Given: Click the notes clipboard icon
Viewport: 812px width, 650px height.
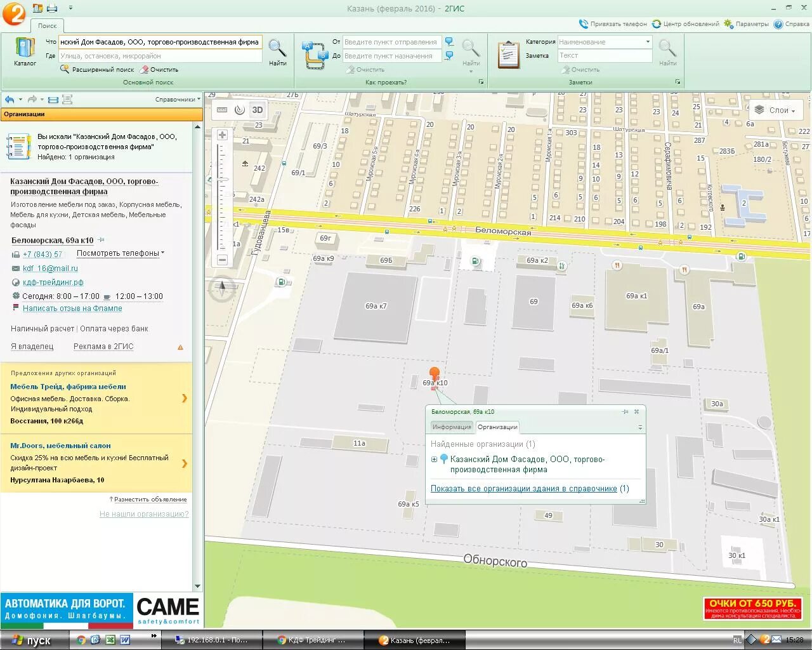Looking at the screenshot, I should [x=509, y=55].
